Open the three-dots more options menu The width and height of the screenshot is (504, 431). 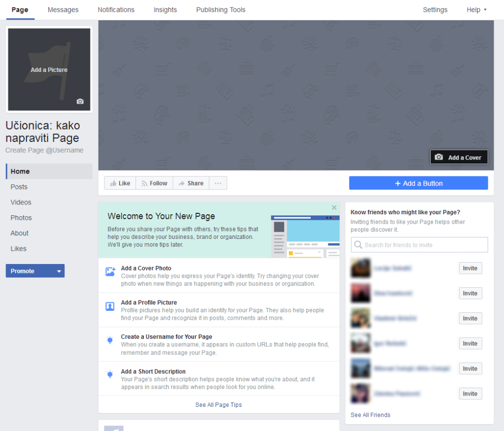click(x=218, y=183)
